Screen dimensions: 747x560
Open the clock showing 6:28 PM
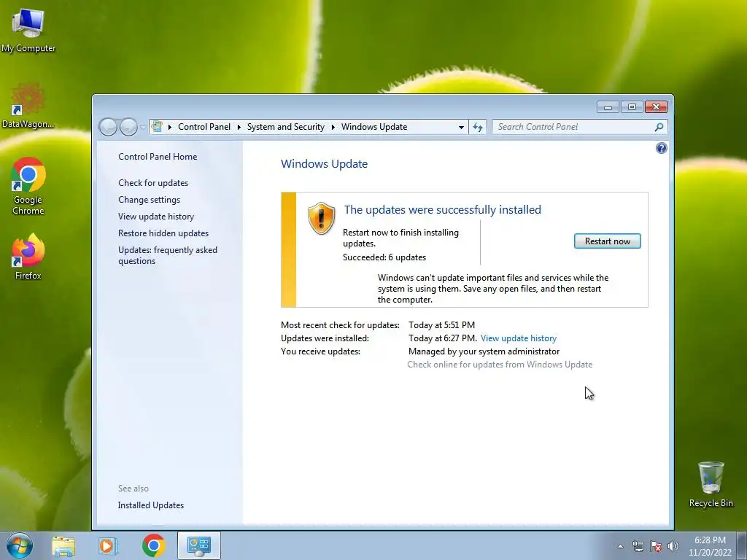click(710, 546)
